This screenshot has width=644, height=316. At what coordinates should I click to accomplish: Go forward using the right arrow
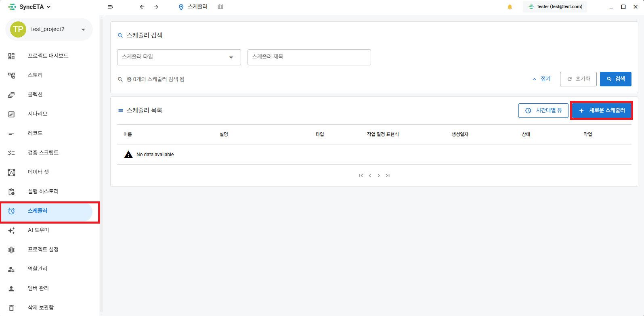(156, 7)
